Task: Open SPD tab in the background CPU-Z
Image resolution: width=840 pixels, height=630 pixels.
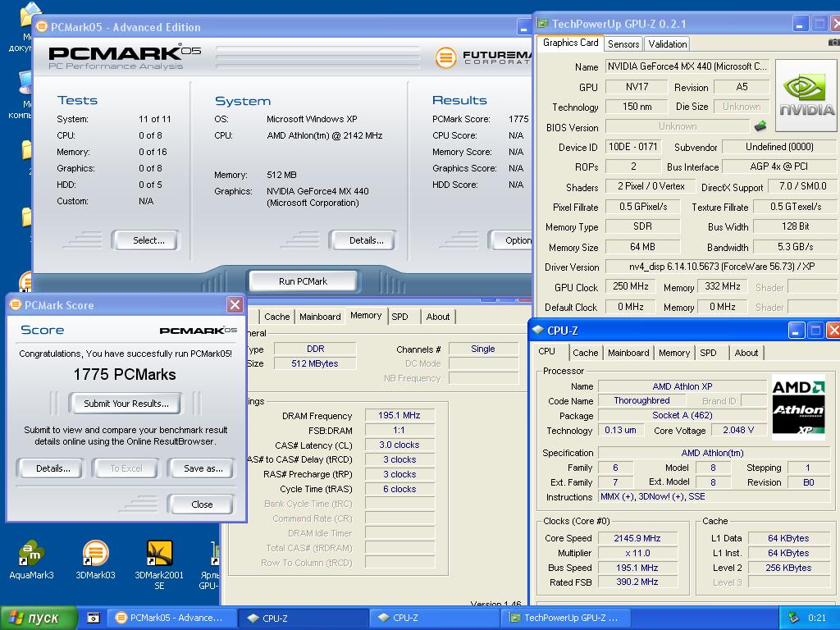Action: (399, 317)
